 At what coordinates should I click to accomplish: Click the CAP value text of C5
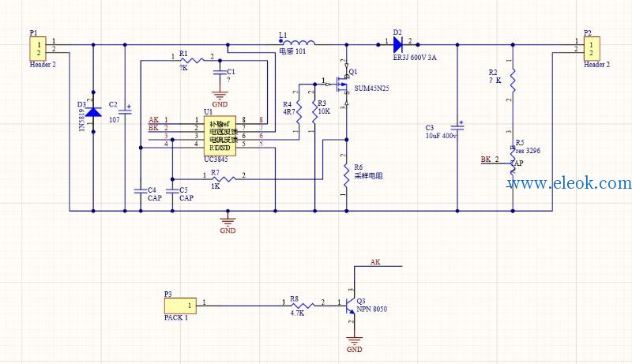(186, 198)
